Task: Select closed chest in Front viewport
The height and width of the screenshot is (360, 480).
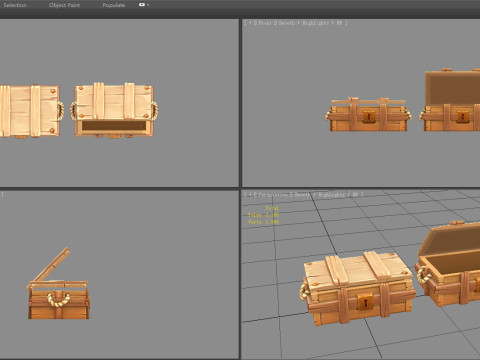Action: [x=368, y=115]
